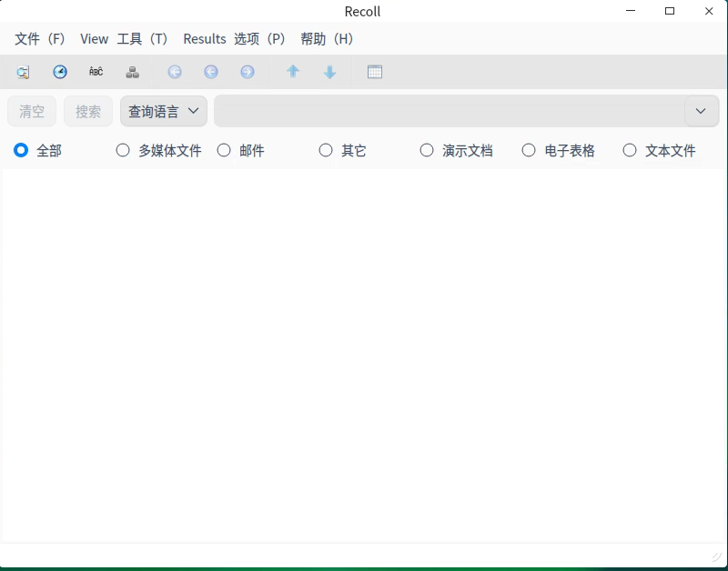
Task: Select the 邮件 filter
Action: pyautogui.click(x=240, y=150)
